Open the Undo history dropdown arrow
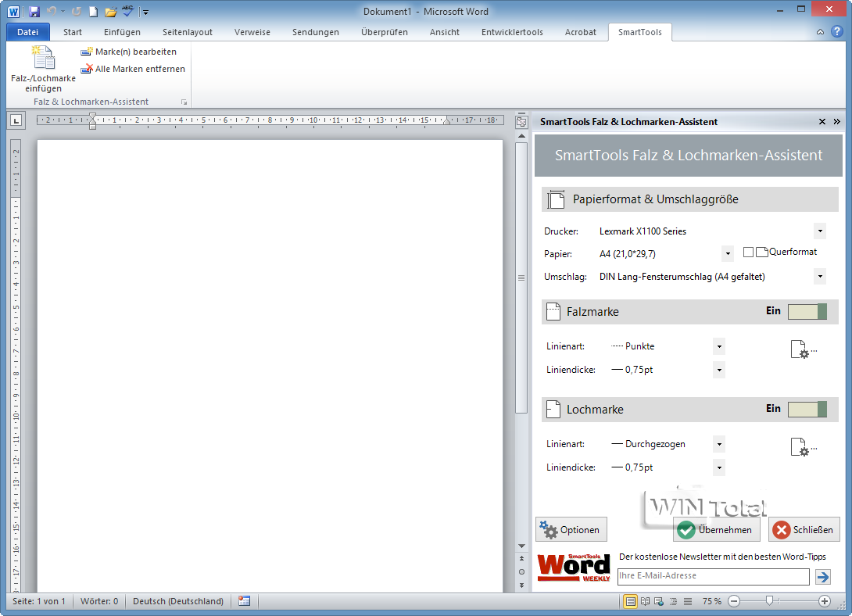 [63, 12]
